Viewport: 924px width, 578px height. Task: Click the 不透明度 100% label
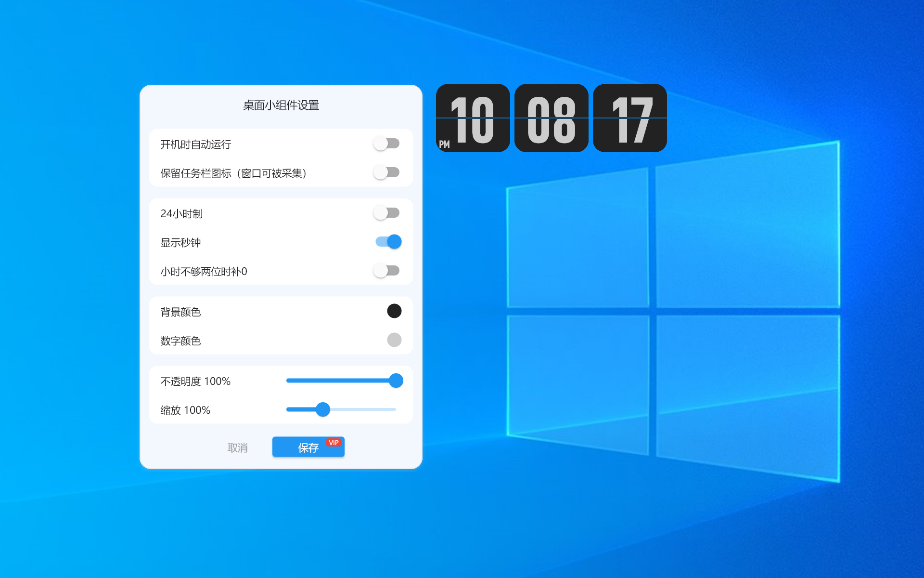point(195,381)
